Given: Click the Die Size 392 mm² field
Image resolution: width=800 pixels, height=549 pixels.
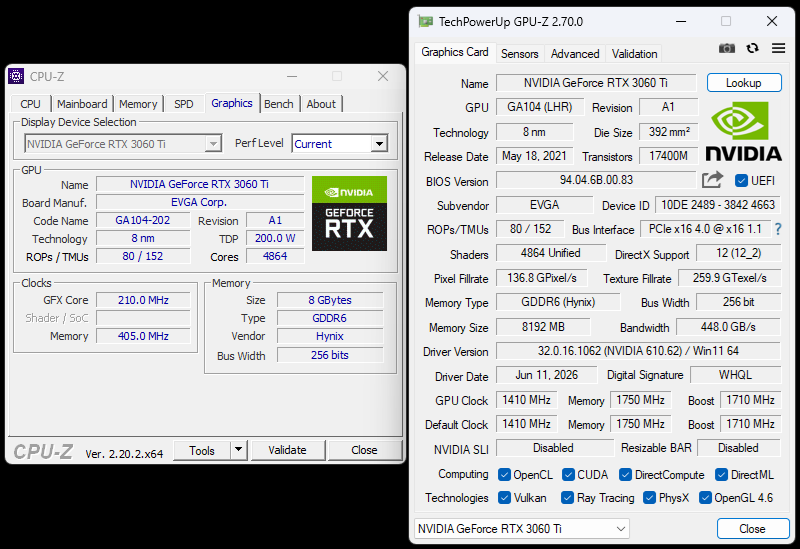Looking at the screenshot, I should coord(669,132).
